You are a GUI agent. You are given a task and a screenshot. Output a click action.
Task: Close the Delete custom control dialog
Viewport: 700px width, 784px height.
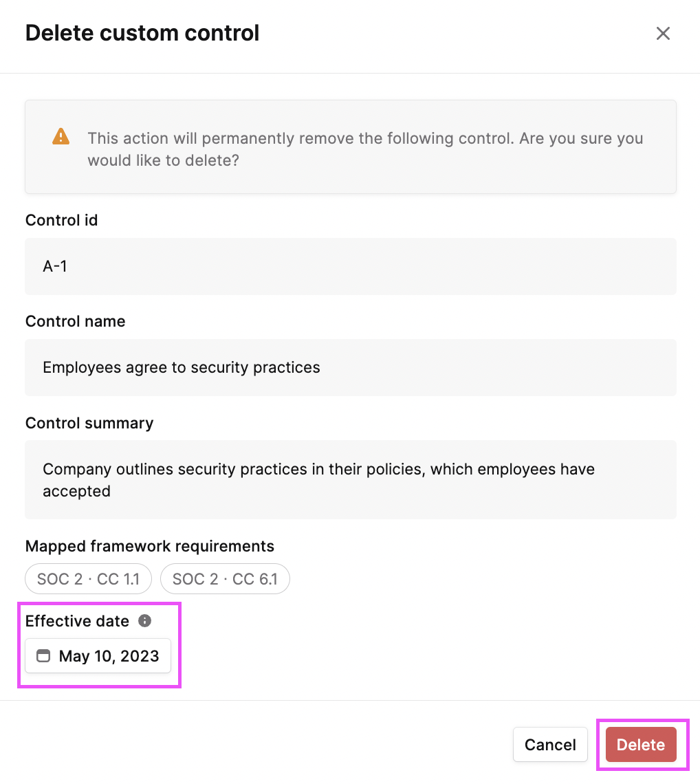click(663, 34)
